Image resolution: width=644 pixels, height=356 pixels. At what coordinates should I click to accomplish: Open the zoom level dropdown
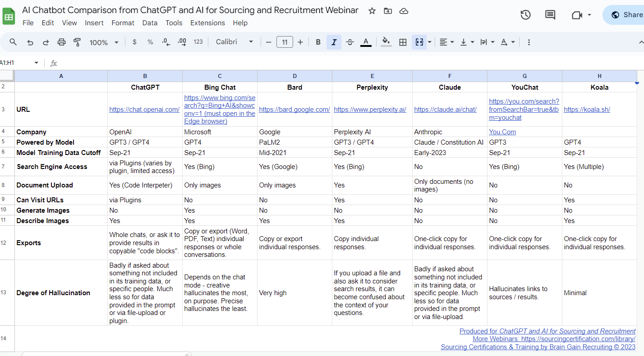point(104,42)
